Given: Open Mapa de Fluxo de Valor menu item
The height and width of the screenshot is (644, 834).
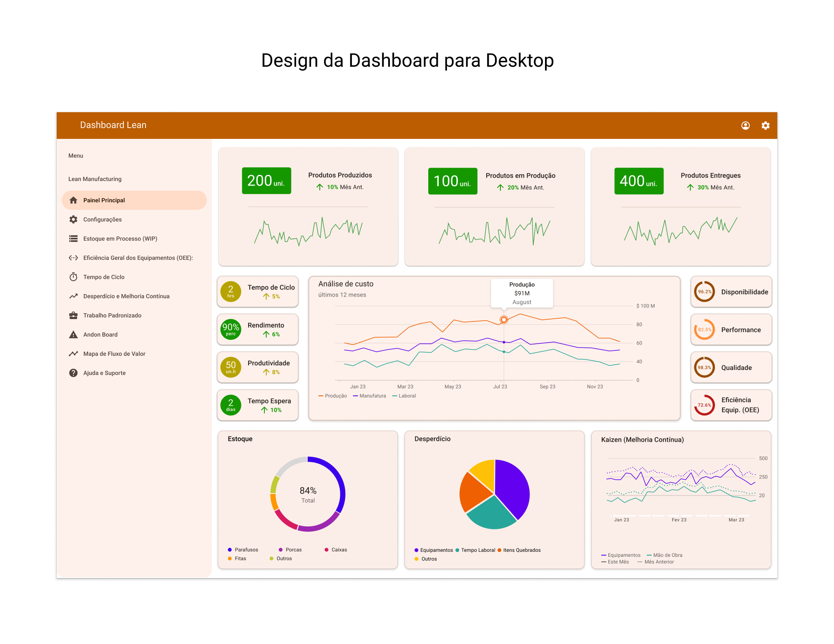Looking at the screenshot, I should coord(114,354).
